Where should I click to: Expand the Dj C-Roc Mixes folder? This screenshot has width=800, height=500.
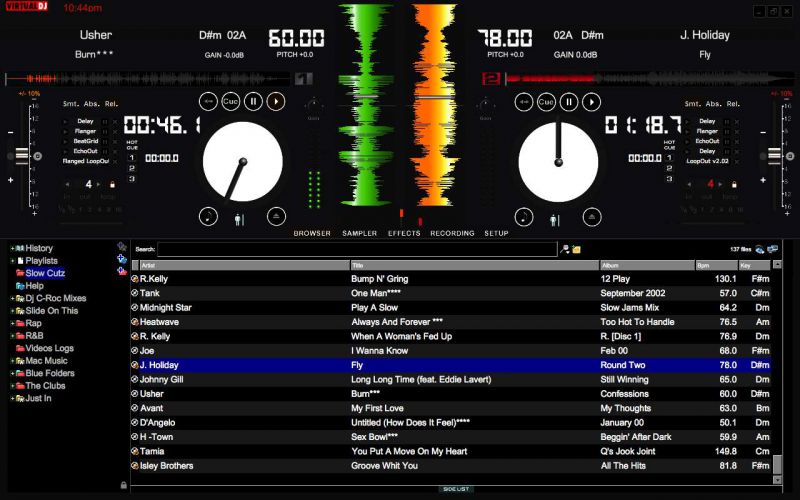pos(12,298)
